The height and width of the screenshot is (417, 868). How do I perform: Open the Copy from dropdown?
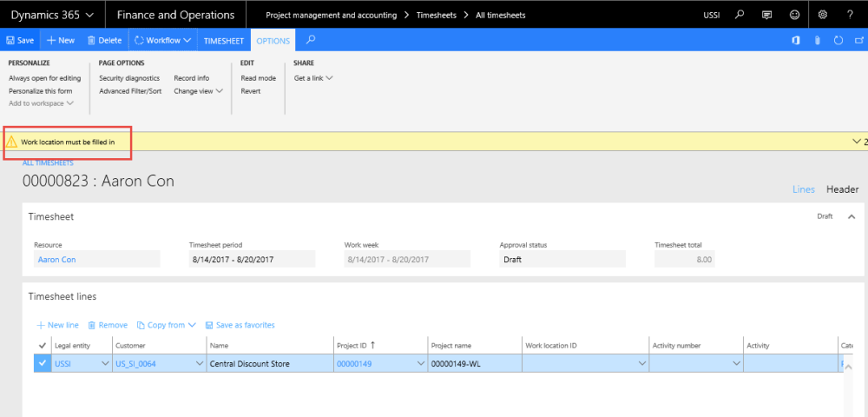click(167, 325)
